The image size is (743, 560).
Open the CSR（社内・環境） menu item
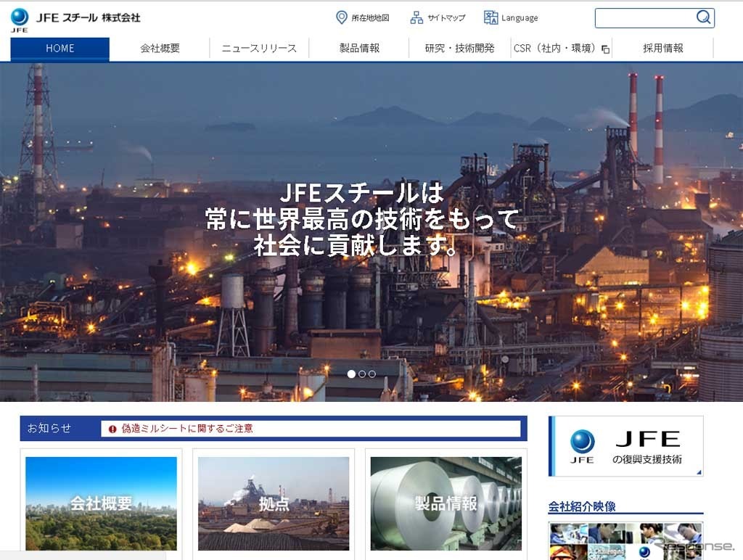561,49
